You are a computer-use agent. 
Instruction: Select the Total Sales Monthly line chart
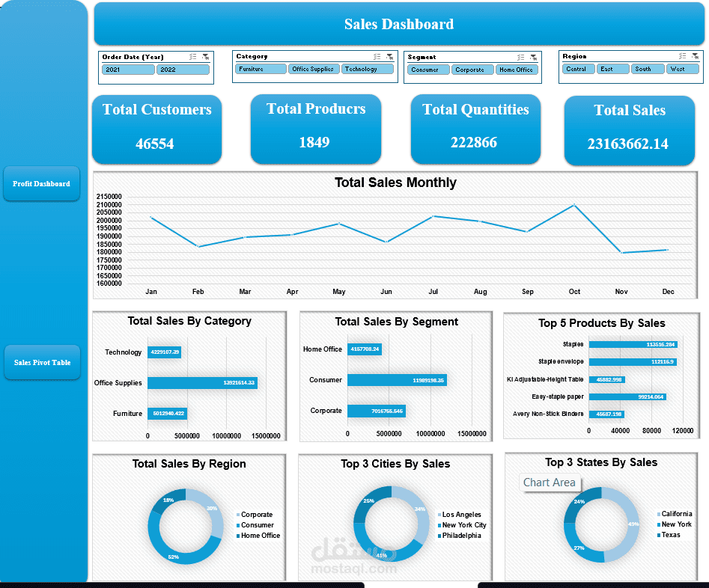click(395, 232)
